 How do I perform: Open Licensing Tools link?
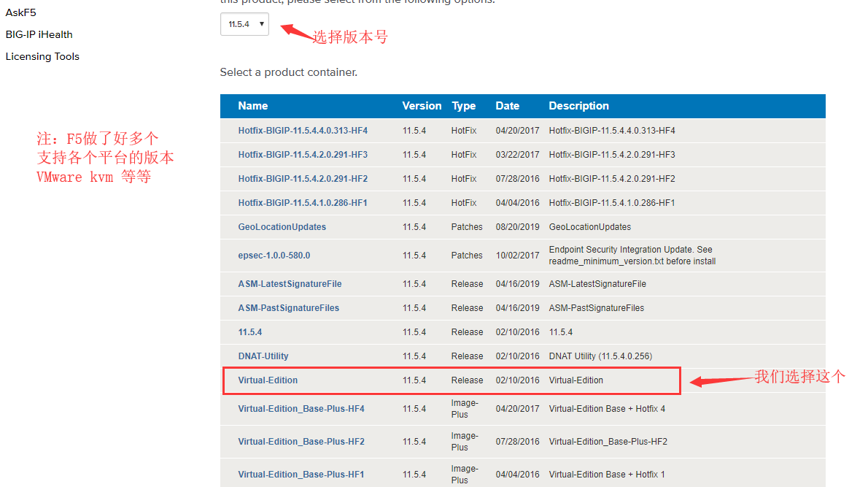[x=42, y=56]
